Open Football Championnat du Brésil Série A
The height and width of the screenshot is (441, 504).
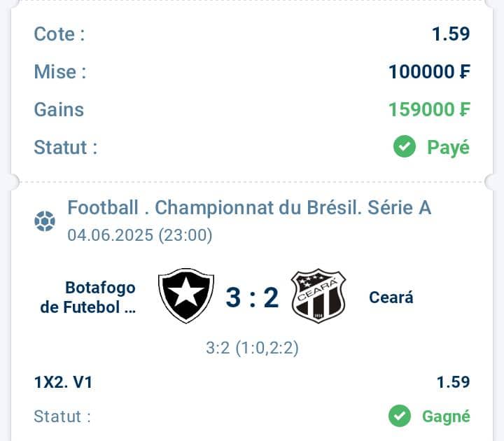[249, 208]
